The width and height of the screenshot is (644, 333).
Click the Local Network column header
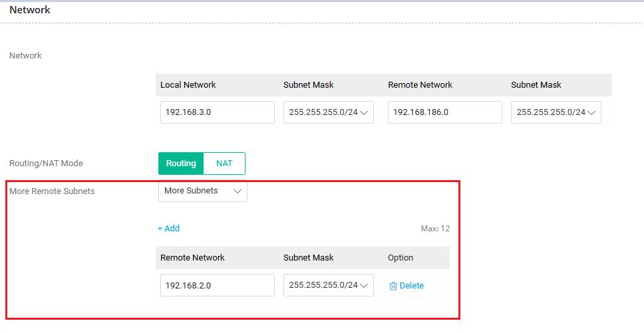[188, 85]
